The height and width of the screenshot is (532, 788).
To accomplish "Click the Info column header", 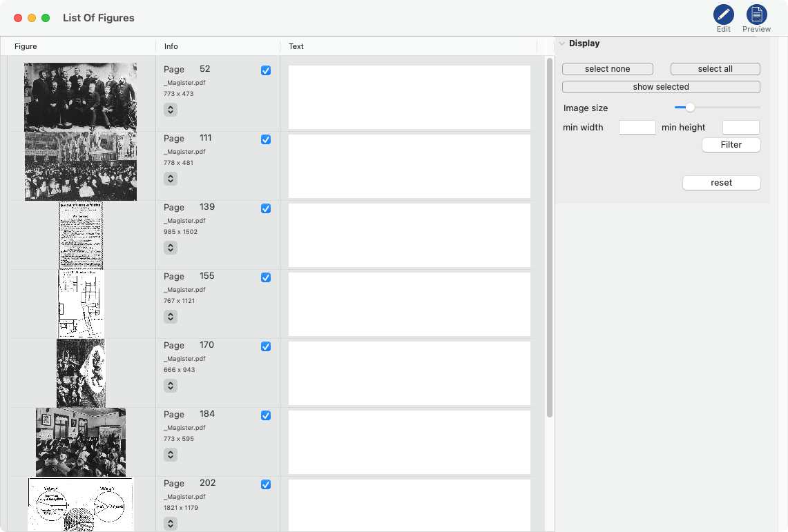I will click(171, 46).
